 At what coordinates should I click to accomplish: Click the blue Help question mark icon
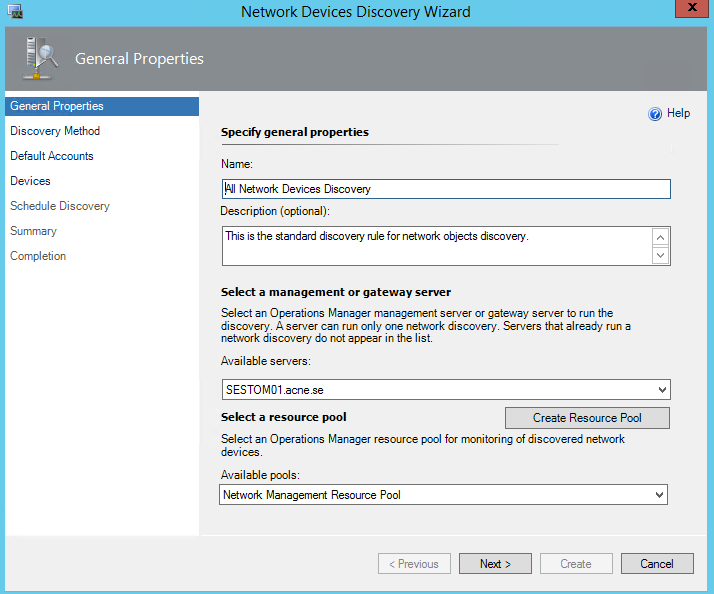tap(655, 114)
